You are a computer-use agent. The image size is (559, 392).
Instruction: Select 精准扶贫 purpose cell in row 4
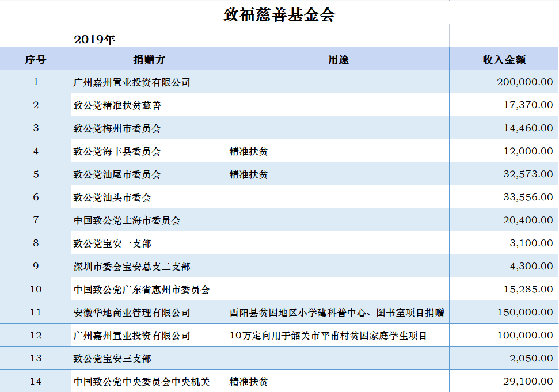pos(338,151)
